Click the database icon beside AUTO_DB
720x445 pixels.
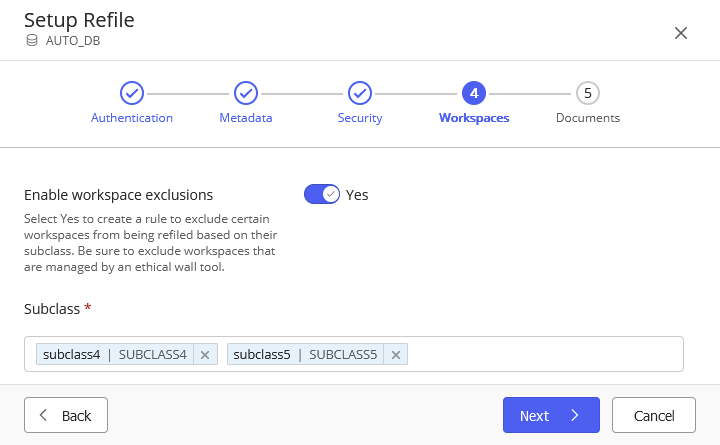(31, 41)
